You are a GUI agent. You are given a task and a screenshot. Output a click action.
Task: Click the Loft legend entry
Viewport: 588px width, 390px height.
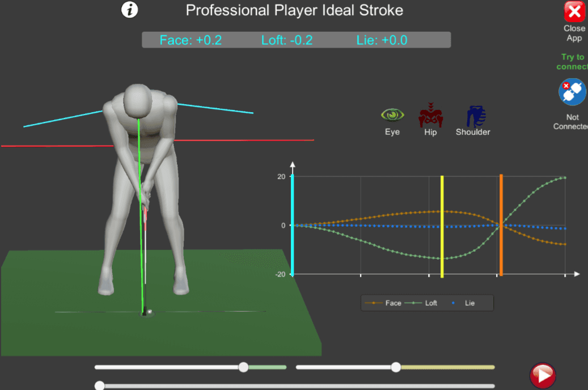421,303
